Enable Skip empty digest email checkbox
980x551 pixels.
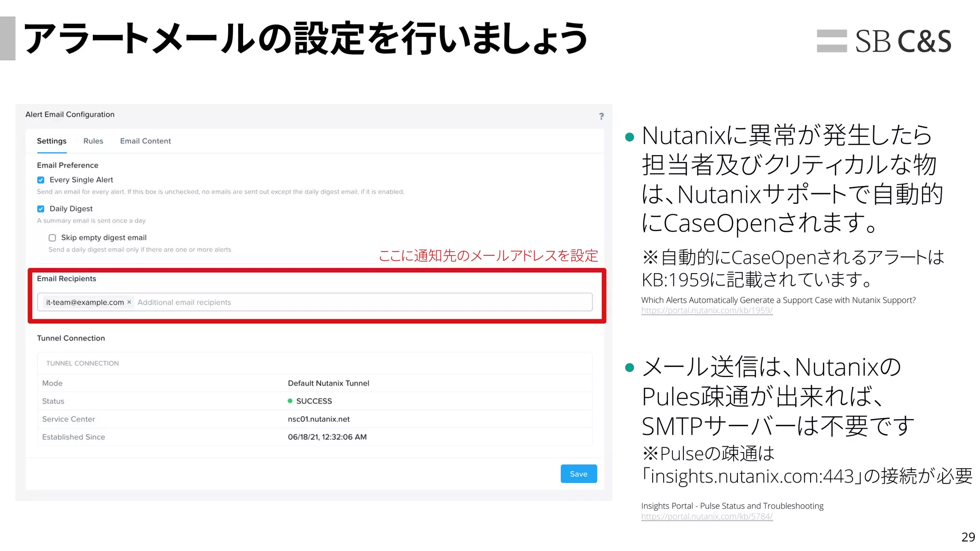[52, 238]
